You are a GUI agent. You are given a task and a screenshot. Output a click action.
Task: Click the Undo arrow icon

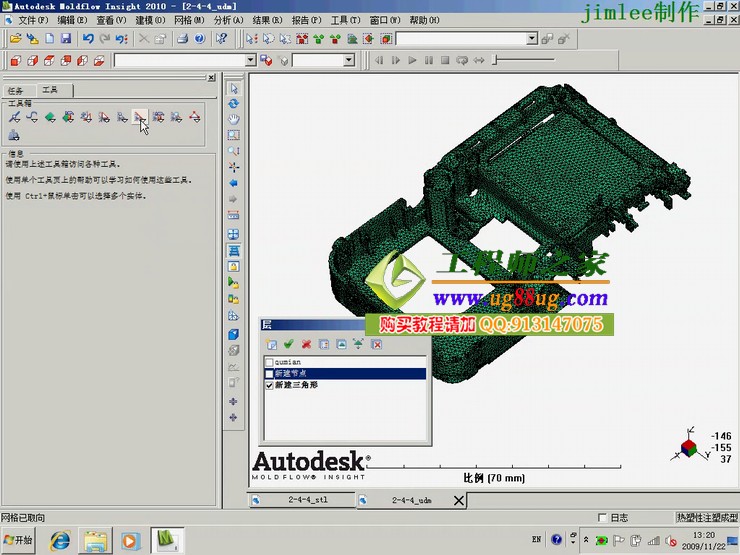88,38
